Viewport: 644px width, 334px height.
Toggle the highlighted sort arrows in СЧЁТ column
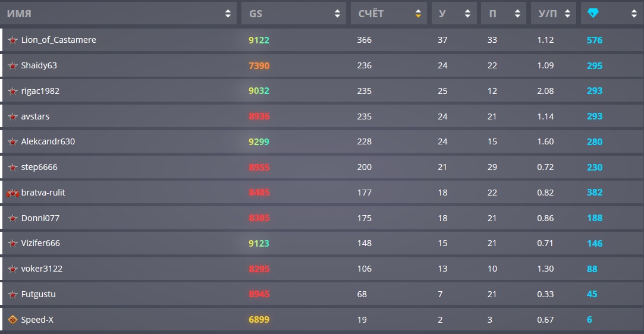[x=418, y=14]
